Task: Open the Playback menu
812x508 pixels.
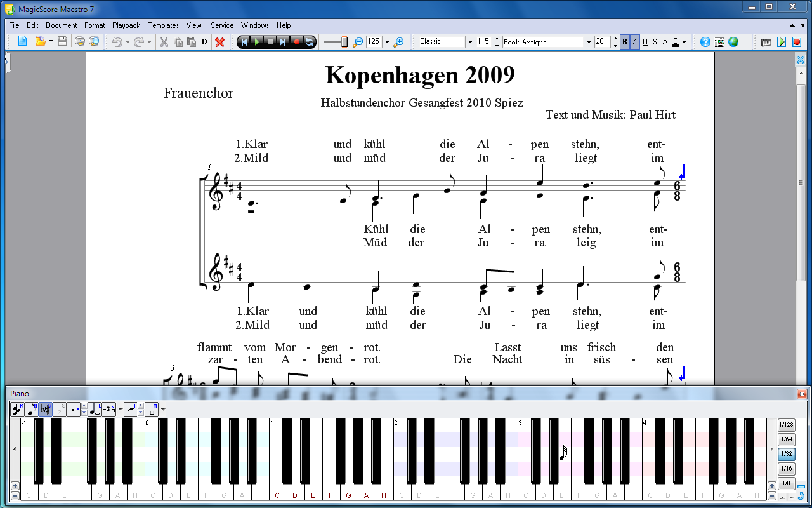Action: [126, 25]
